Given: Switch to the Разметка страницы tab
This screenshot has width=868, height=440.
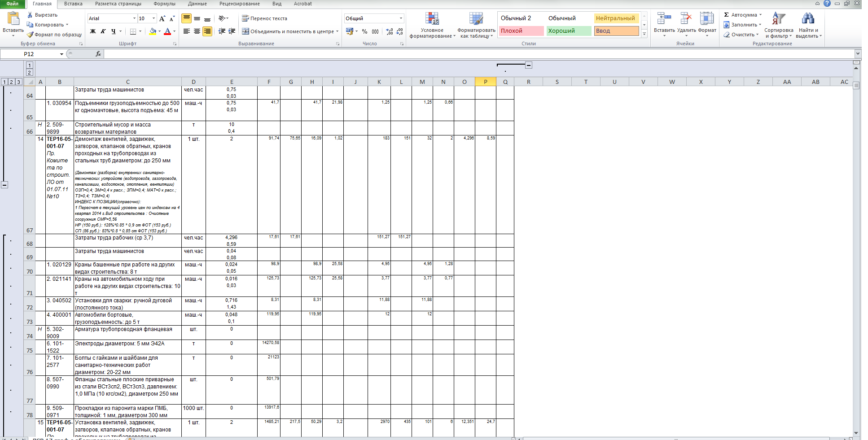Looking at the screenshot, I should pos(118,4).
